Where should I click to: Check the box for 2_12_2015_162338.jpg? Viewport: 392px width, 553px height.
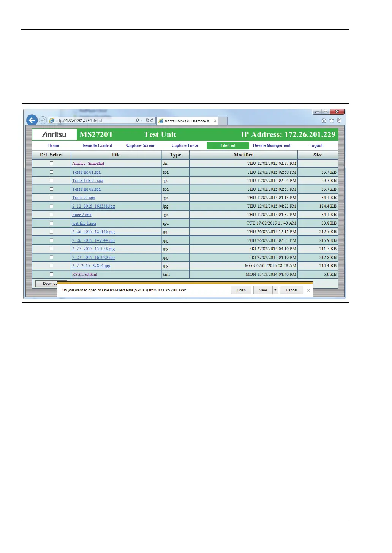pos(51,206)
